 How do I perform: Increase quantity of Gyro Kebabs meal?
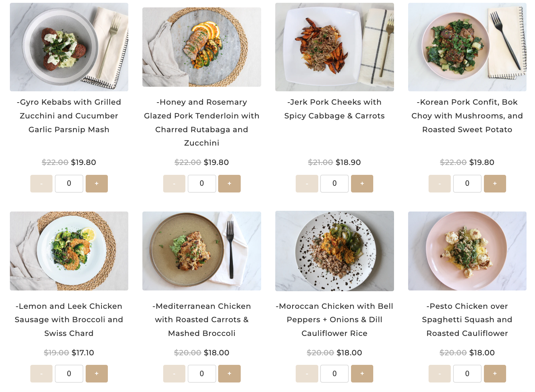pos(97,184)
